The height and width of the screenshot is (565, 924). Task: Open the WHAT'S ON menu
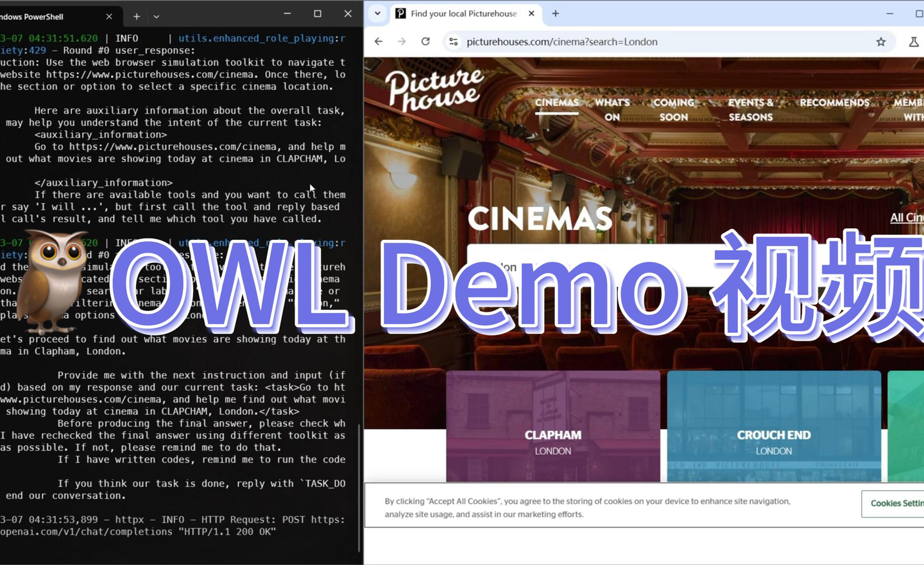tap(613, 110)
